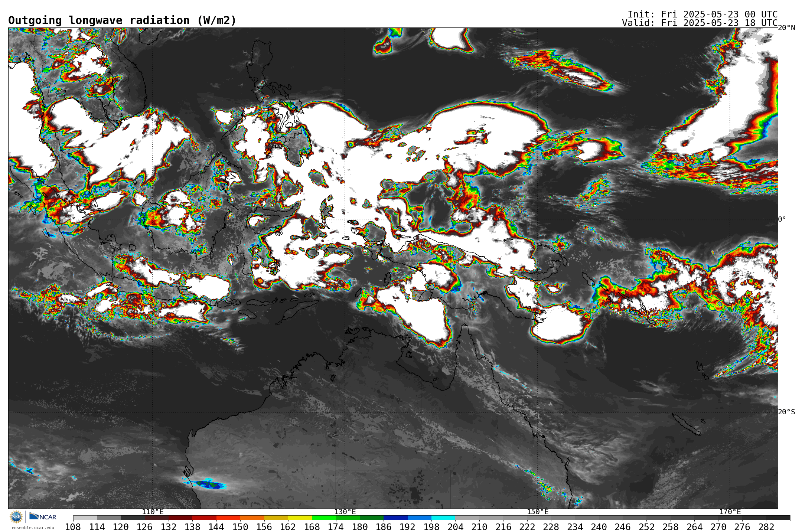This screenshot has height=532, width=802.
Task: Click the 130°E longitude label
Action: (345, 512)
